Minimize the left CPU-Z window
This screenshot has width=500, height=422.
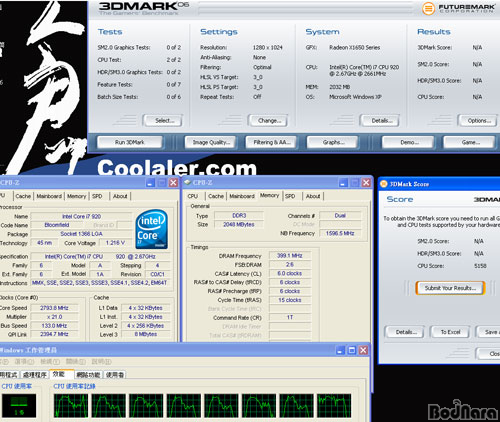point(150,182)
